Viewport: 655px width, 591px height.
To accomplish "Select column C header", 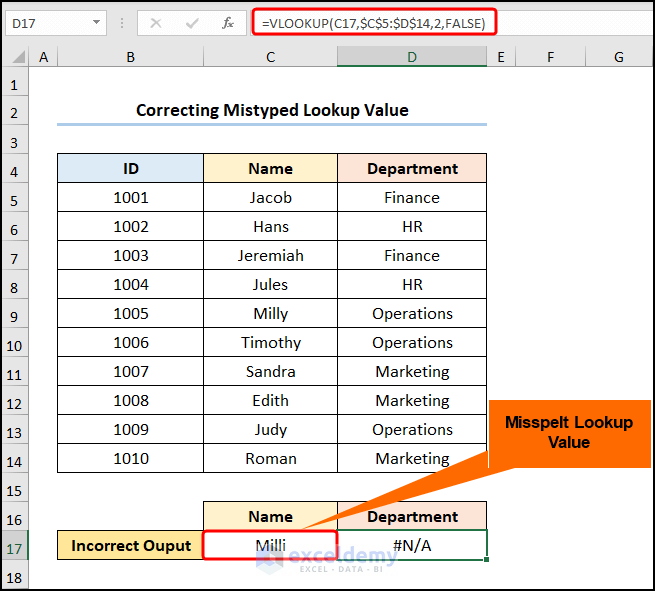I will tap(270, 57).
